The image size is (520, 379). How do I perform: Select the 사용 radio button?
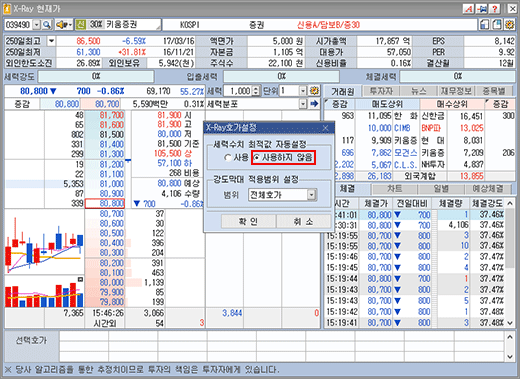click(228, 157)
